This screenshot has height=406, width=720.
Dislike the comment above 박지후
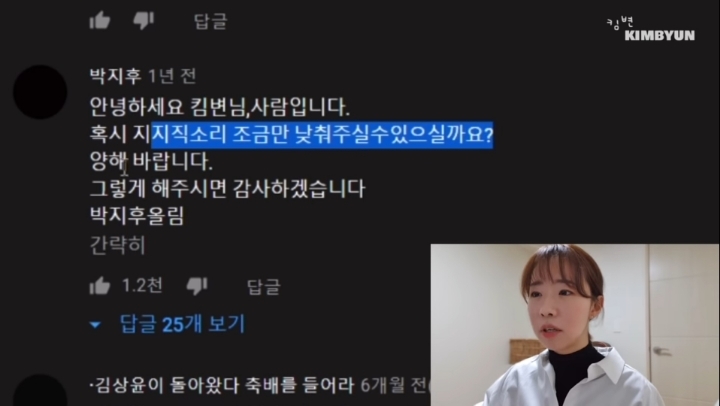144,21
